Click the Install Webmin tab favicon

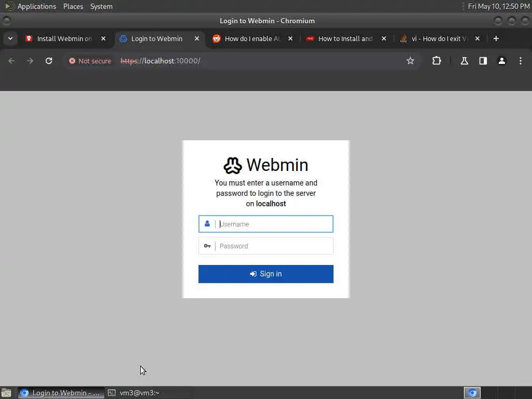pos(29,38)
